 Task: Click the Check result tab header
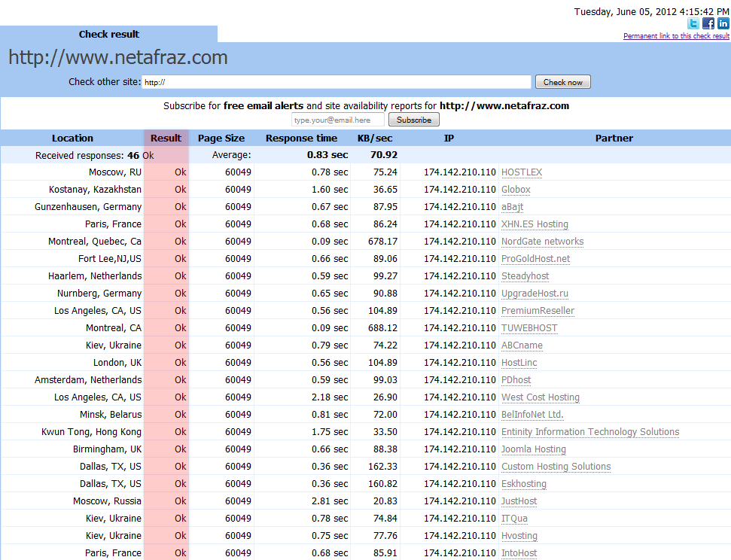(108, 34)
